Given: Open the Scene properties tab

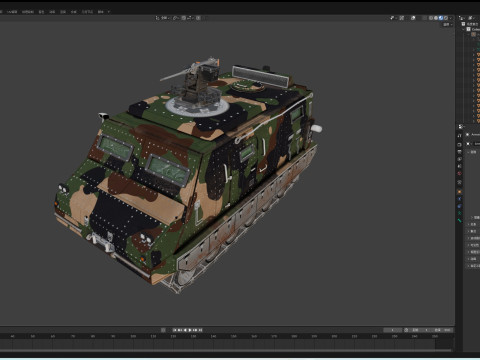Looking at the screenshot, I should (459, 166).
